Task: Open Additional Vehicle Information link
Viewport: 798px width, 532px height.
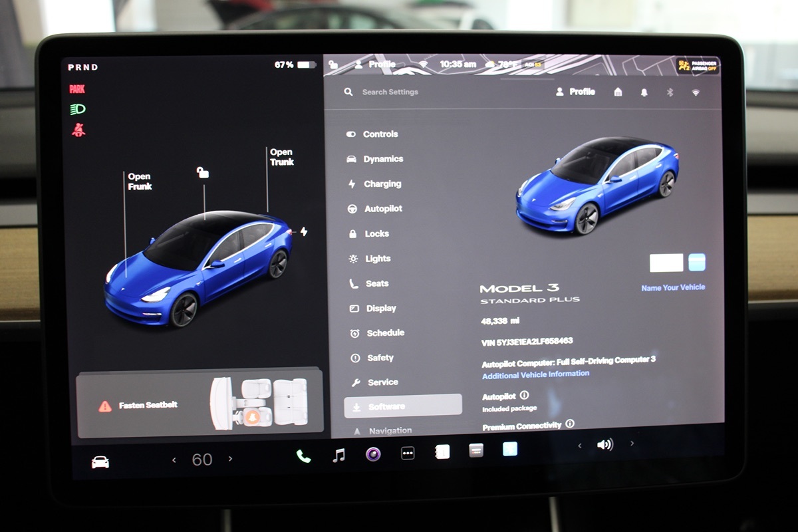Action: pyautogui.click(x=535, y=374)
